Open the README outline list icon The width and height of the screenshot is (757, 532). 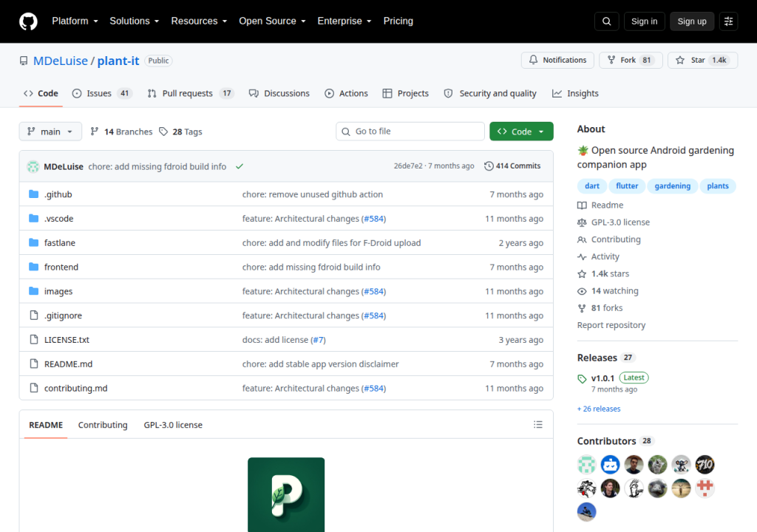(x=538, y=425)
